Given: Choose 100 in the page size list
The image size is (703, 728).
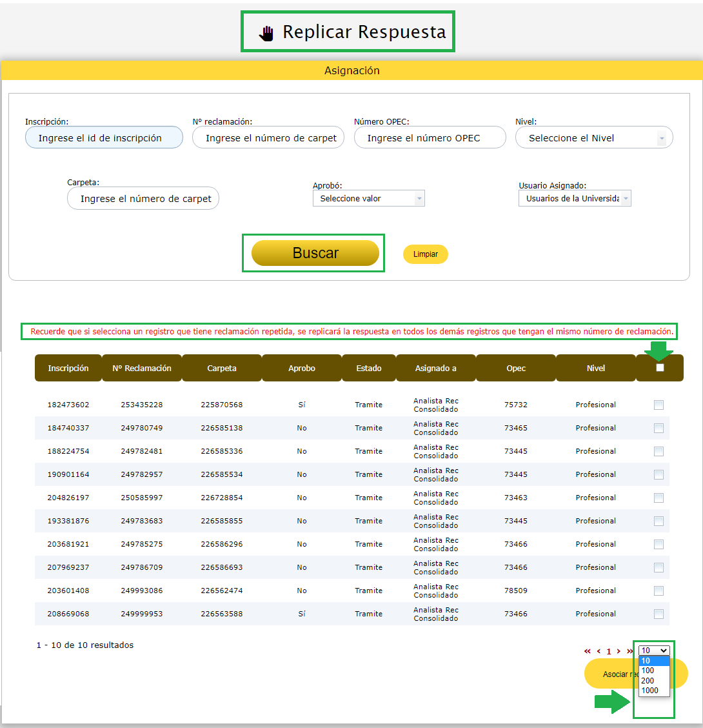Looking at the screenshot, I should [x=648, y=671].
